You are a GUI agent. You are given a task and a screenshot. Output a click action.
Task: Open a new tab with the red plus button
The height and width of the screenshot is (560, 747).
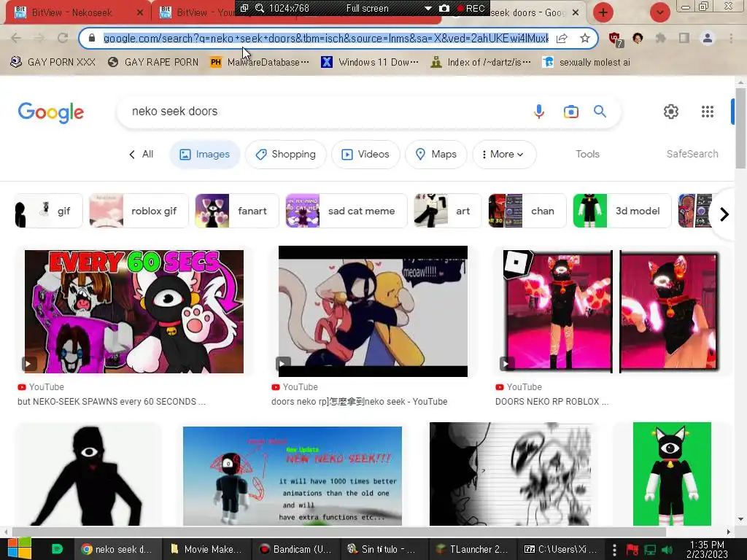(x=603, y=12)
